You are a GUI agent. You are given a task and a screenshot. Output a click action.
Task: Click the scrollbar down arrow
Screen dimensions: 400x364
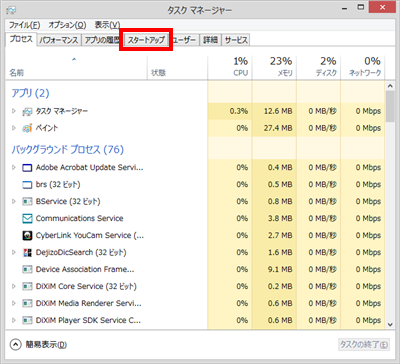390,324
